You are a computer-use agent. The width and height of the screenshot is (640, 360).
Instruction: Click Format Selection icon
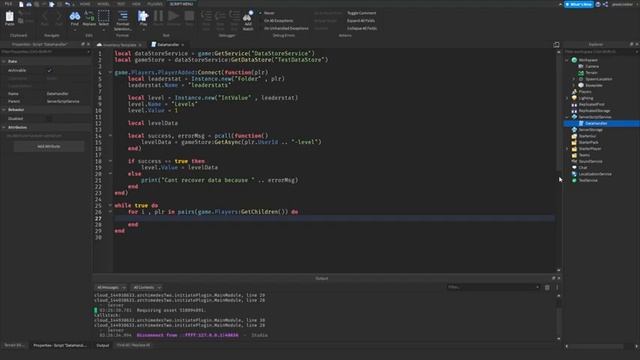coord(122,16)
